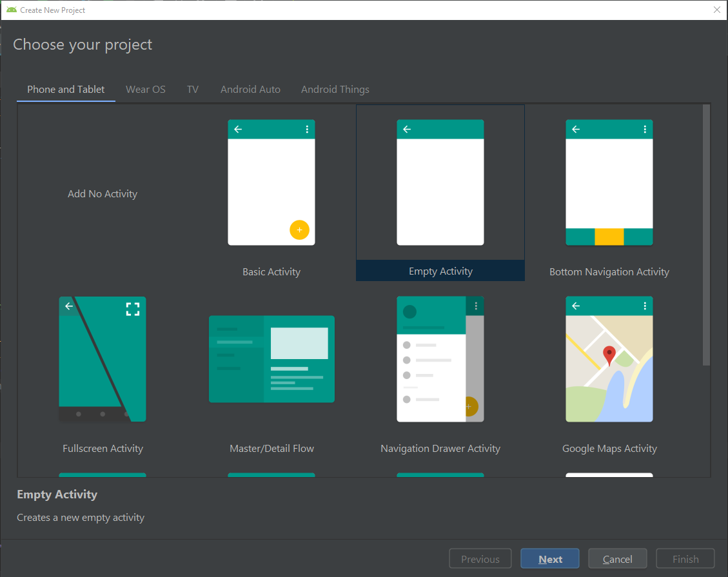Choose the Bottom Navigation Activity template
The width and height of the screenshot is (728, 577).
click(609, 193)
